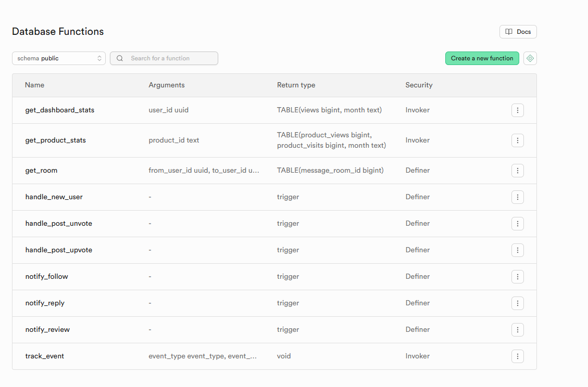Viewport: 588px width, 387px height.
Task: Click the Return type column header
Action: click(x=296, y=85)
